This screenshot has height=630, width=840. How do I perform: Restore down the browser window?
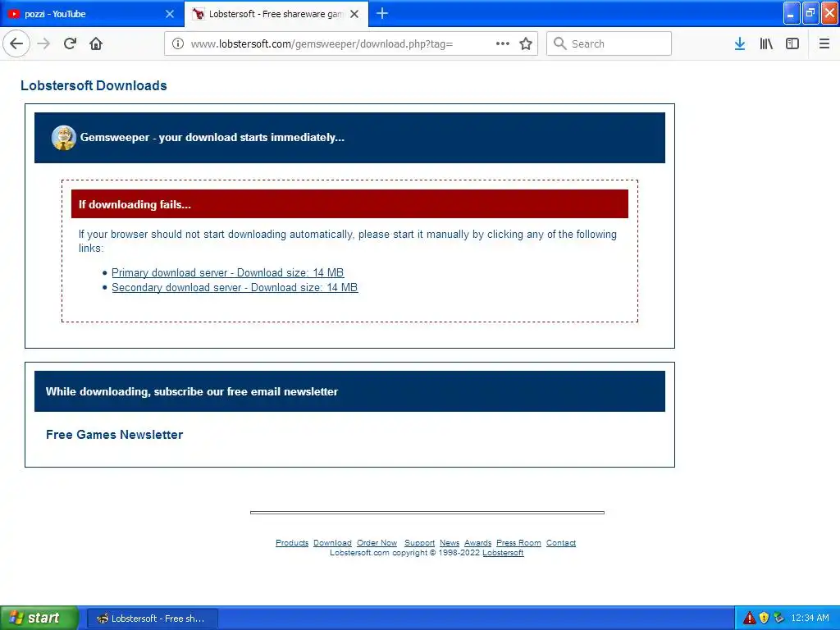(810, 13)
